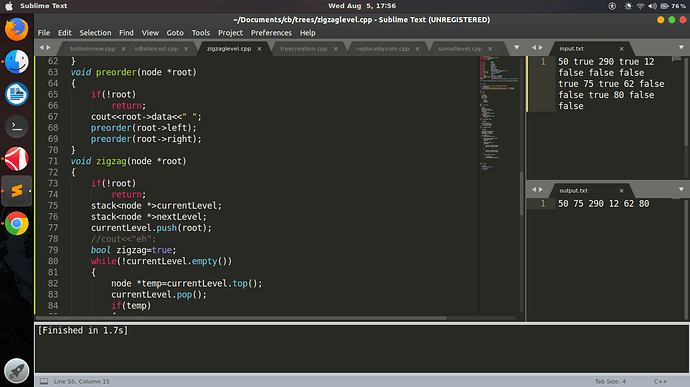The width and height of the screenshot is (690, 387).
Task: Go to previous tab in output.txt group
Action: [x=534, y=189]
